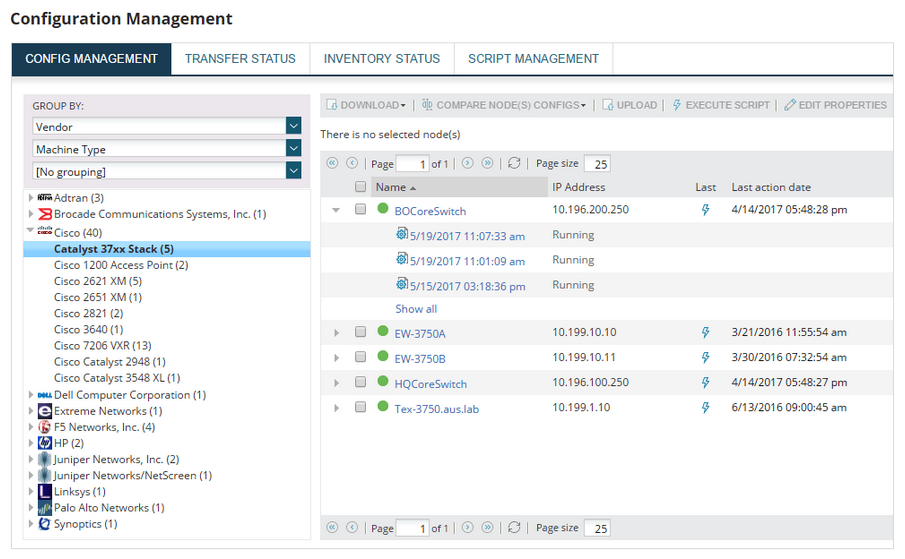
Task: Go to first page in bottom pager
Action: (332, 527)
